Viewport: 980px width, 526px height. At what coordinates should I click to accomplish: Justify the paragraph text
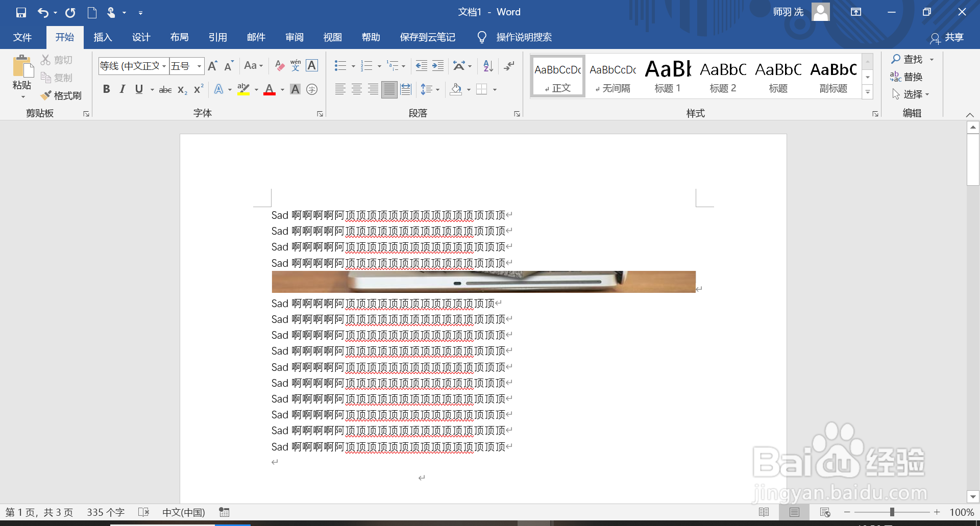point(389,89)
